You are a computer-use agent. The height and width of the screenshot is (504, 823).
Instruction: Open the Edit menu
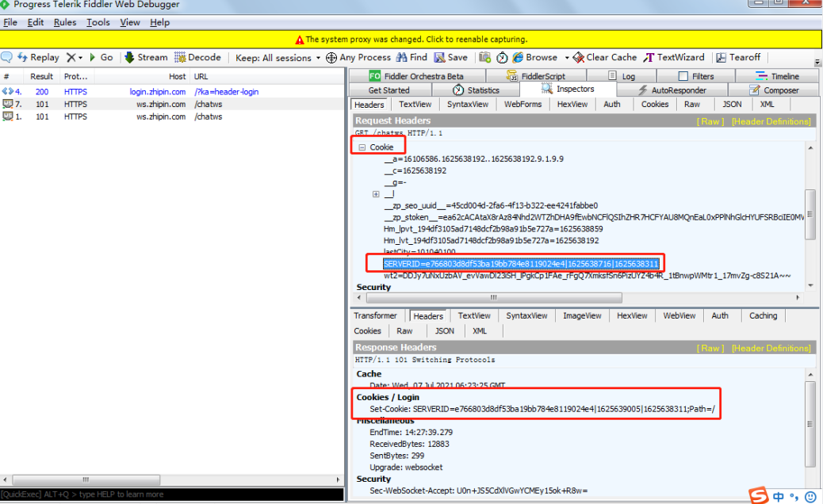point(35,22)
